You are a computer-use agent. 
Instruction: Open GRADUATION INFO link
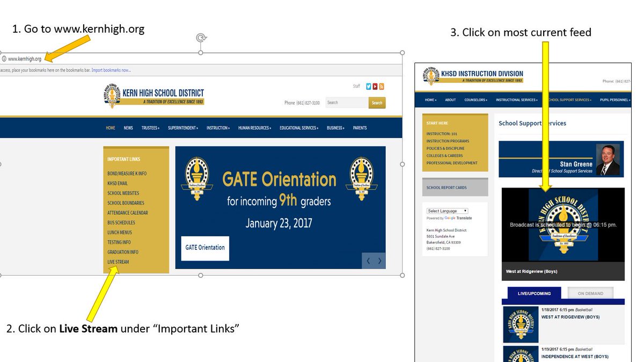tap(123, 252)
